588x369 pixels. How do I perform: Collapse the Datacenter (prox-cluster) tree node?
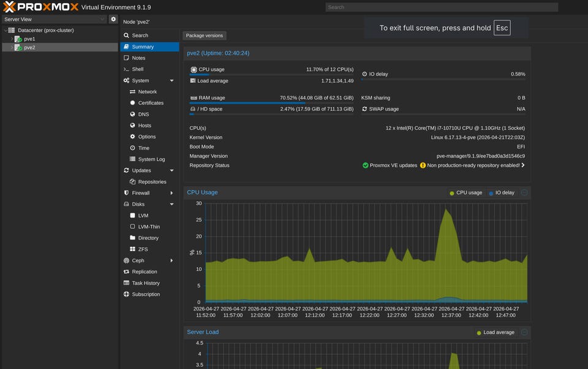[x=6, y=30]
